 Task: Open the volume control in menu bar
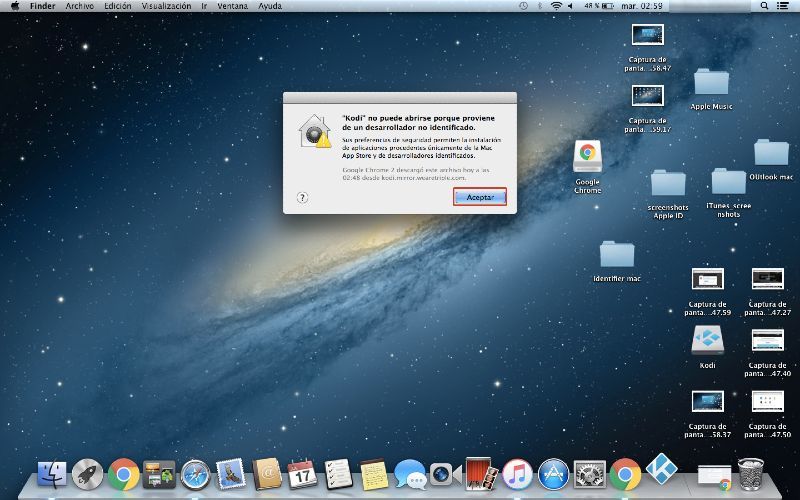pyautogui.click(x=570, y=6)
